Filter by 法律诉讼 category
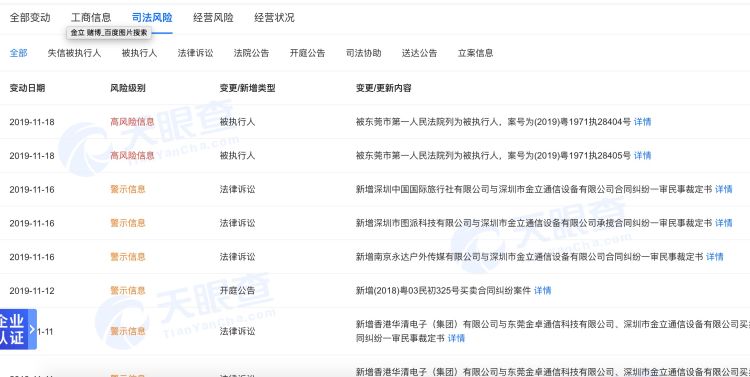The height and width of the screenshot is (377, 750). [195, 53]
